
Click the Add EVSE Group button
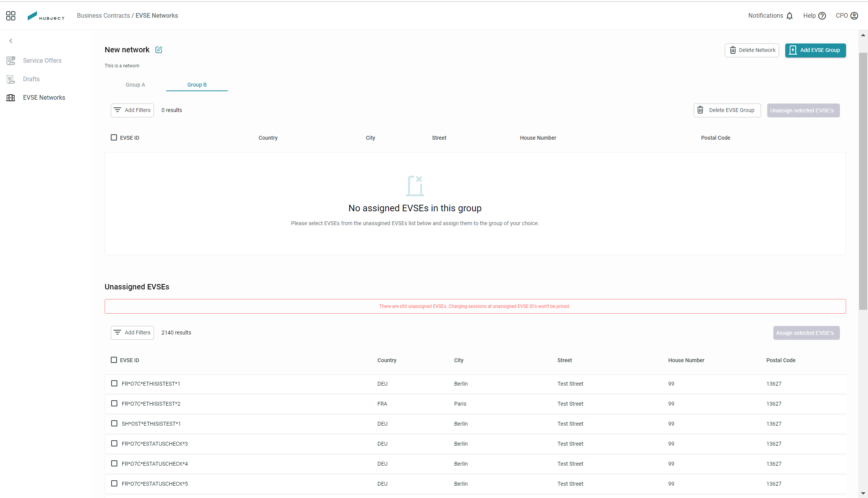pos(815,50)
